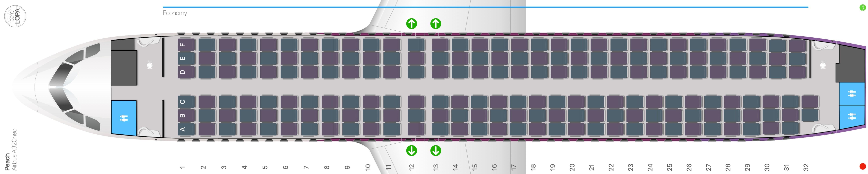The height and width of the screenshot is (174, 868).
Task: Click the red dot indicator
Action: (x=863, y=166)
